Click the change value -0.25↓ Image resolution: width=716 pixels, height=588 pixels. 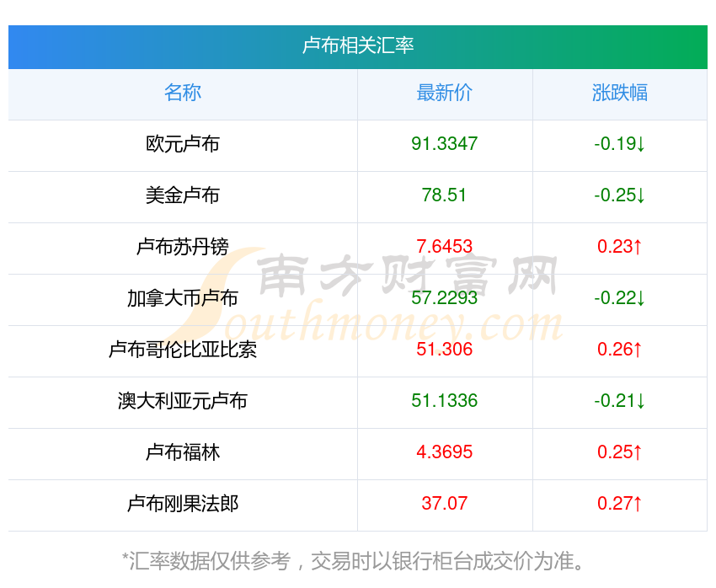point(620,195)
